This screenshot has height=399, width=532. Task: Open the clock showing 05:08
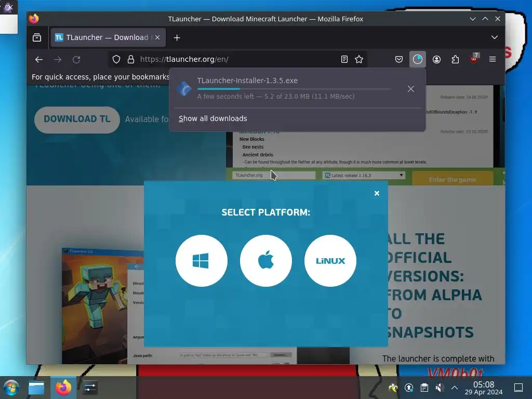(x=484, y=388)
